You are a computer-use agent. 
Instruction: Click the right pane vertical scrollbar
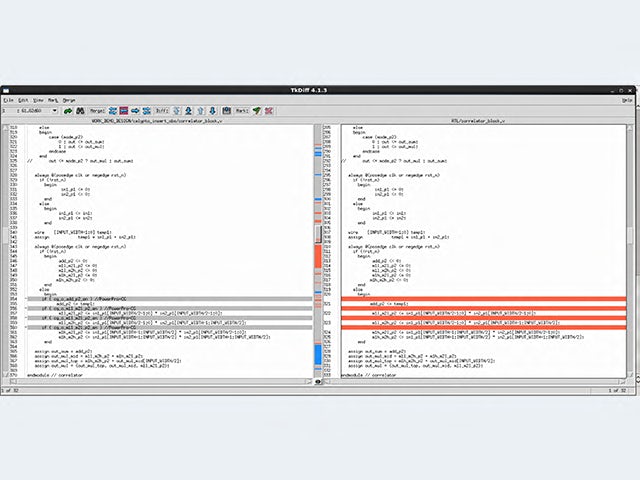click(630, 251)
